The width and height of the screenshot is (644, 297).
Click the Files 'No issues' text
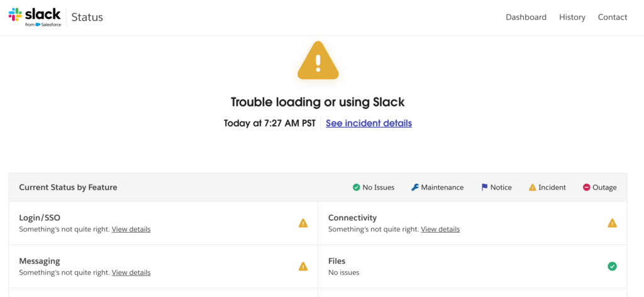tap(344, 272)
